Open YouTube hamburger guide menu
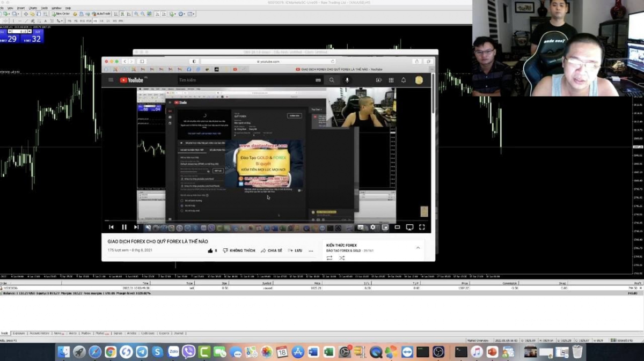This screenshot has width=644, height=361. (x=111, y=80)
